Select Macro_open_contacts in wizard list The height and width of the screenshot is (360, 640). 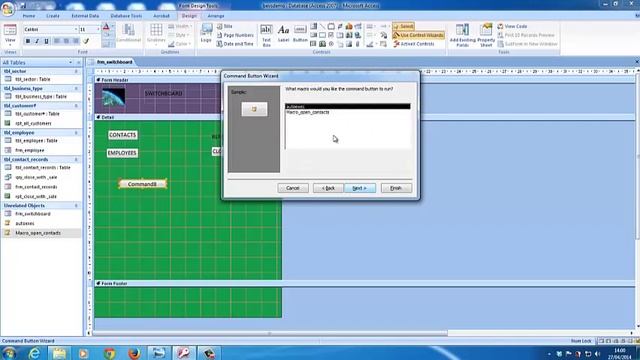coord(348,112)
